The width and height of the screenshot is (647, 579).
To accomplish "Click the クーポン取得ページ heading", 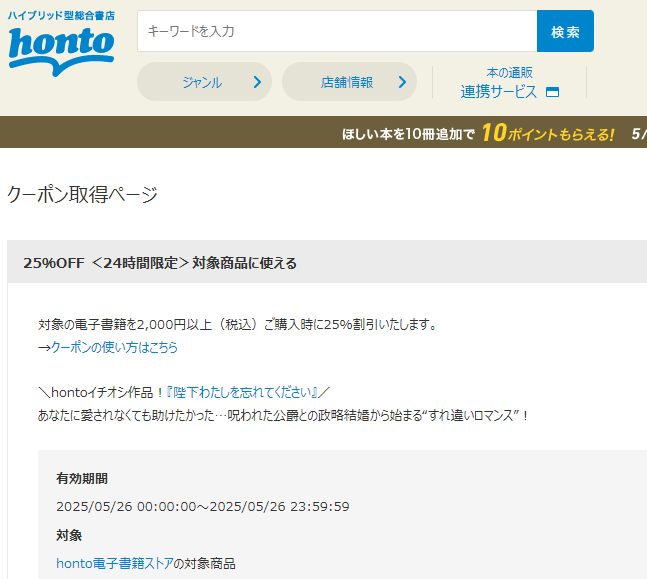I will click(x=83, y=194).
